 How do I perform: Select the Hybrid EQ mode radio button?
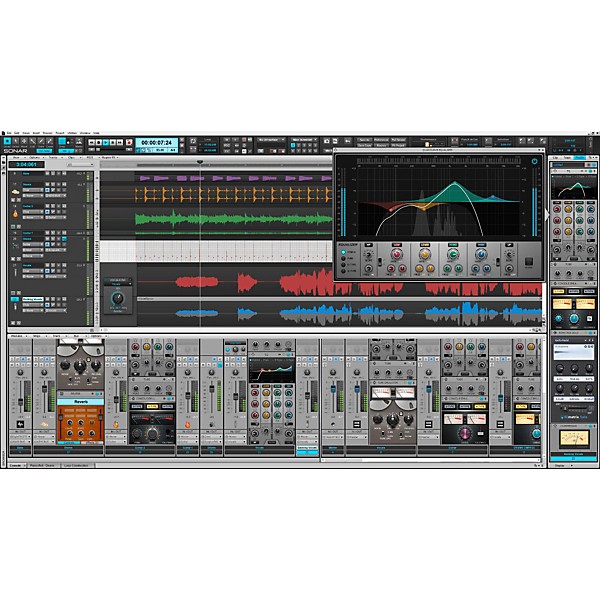coord(343,253)
